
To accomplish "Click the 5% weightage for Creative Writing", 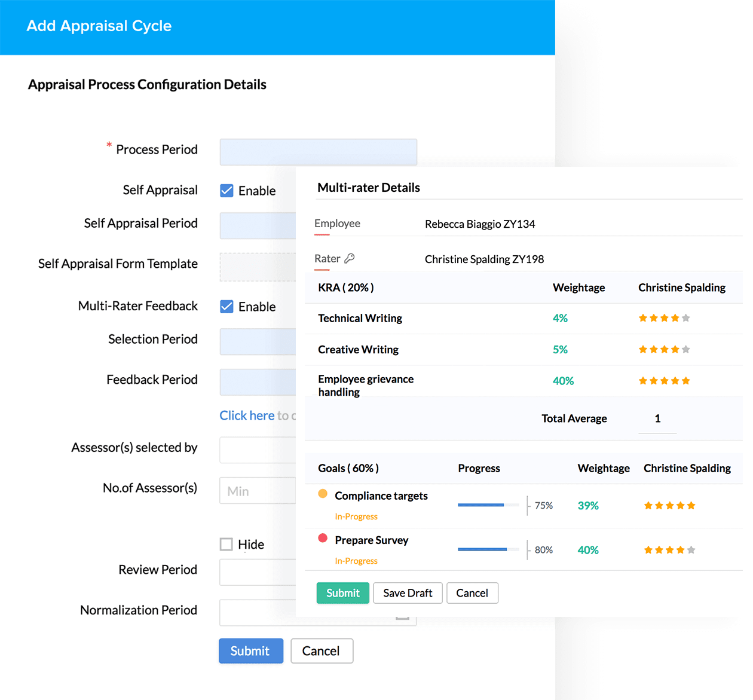I will (560, 350).
